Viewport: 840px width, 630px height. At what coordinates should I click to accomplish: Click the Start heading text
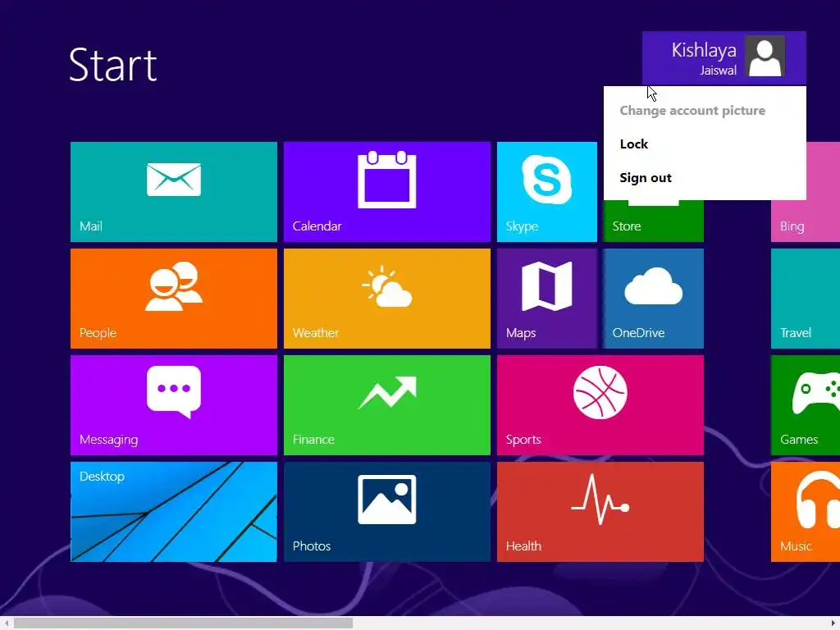[113, 65]
